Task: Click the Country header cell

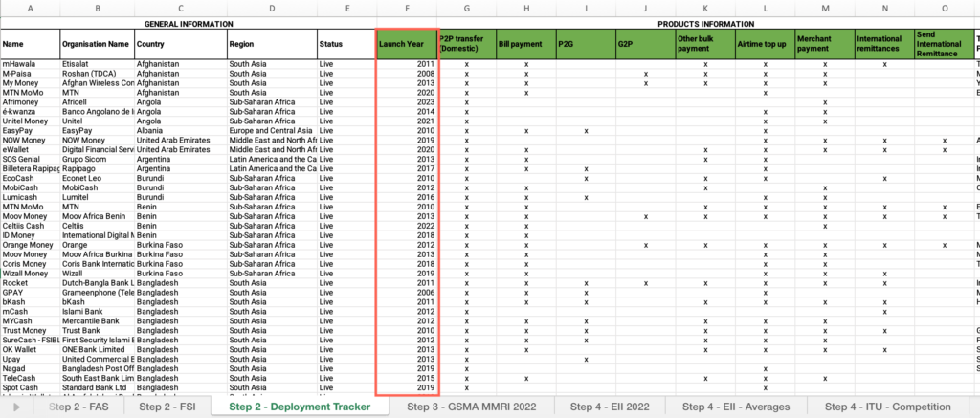Action: pyautogui.click(x=181, y=44)
